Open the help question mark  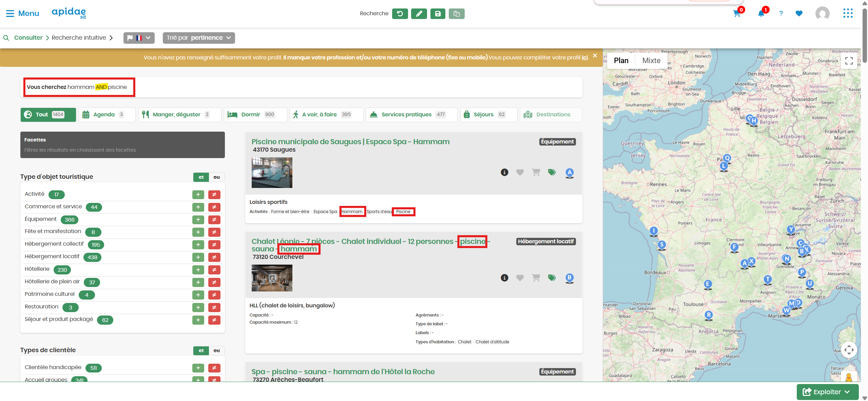tap(781, 14)
